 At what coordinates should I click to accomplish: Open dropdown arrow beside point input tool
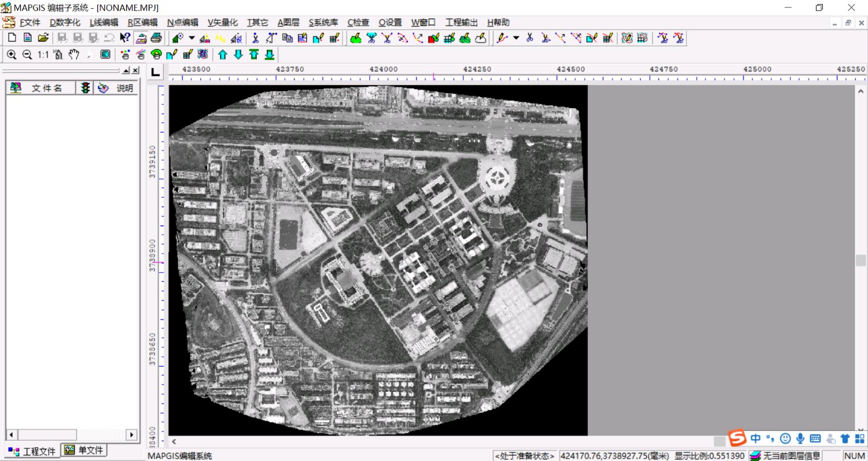(x=192, y=38)
